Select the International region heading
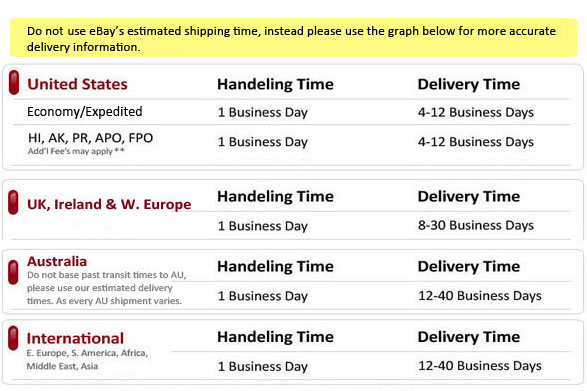587x391 pixels. pos(75,339)
